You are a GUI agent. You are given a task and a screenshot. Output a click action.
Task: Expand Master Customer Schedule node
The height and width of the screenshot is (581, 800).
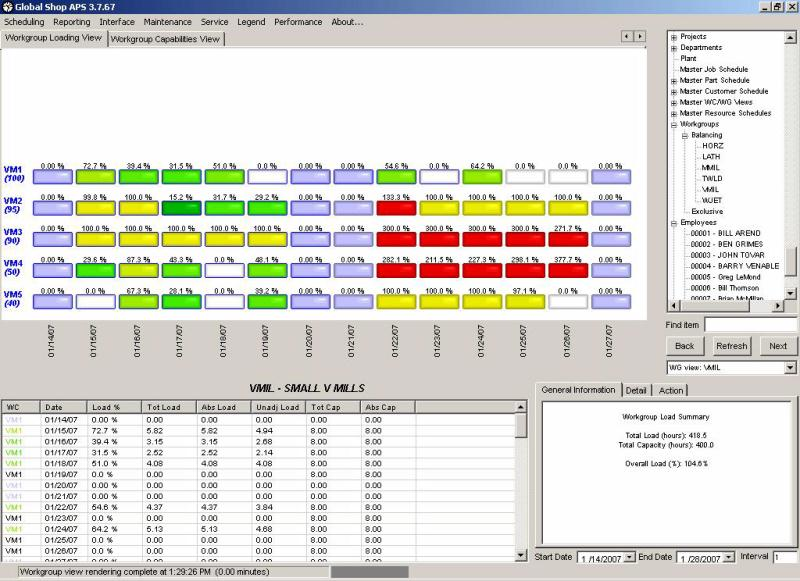674,92
